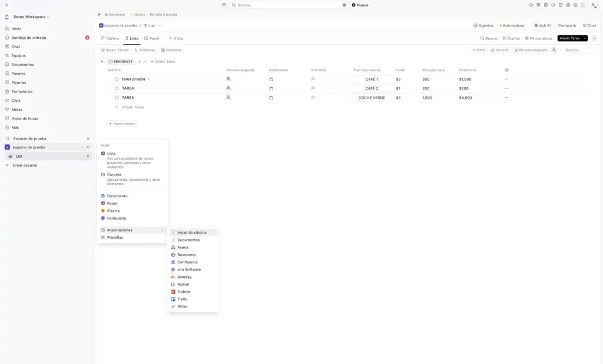Open the due date calendar for COCHE VERDE task

click(x=271, y=98)
